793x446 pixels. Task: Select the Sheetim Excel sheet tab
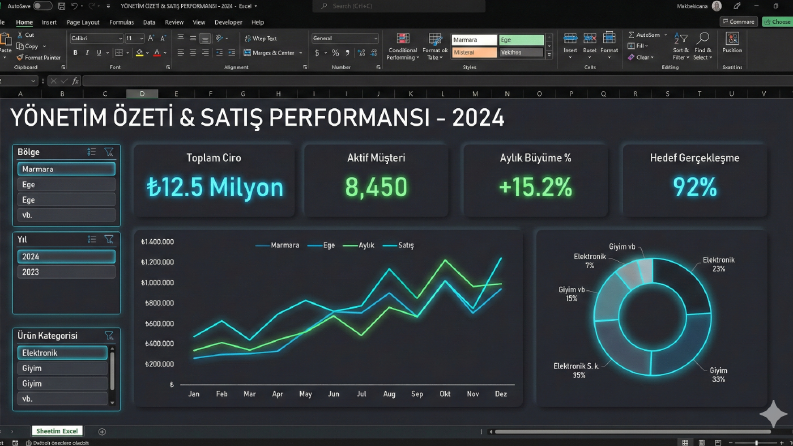point(57,431)
